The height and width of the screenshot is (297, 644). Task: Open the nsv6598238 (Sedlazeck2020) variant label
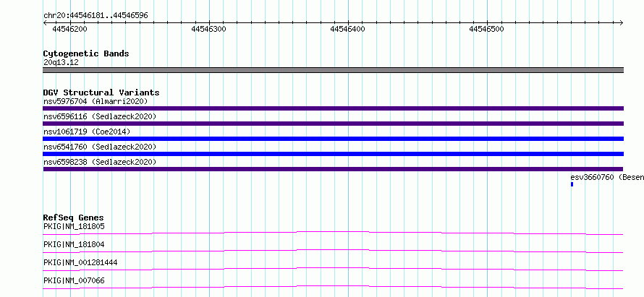(x=100, y=162)
